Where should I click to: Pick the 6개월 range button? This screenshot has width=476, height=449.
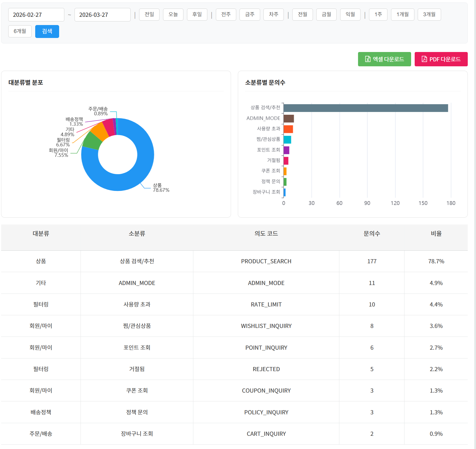[20, 31]
